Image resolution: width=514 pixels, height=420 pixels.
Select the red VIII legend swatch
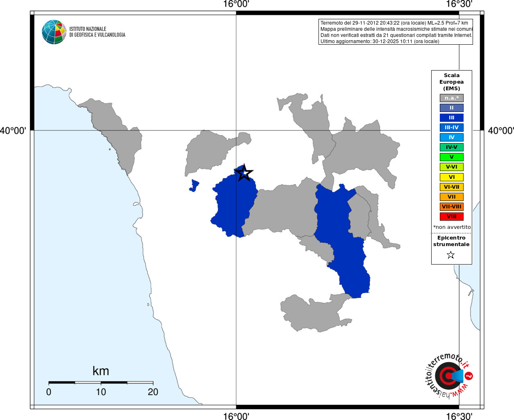tap(452, 217)
